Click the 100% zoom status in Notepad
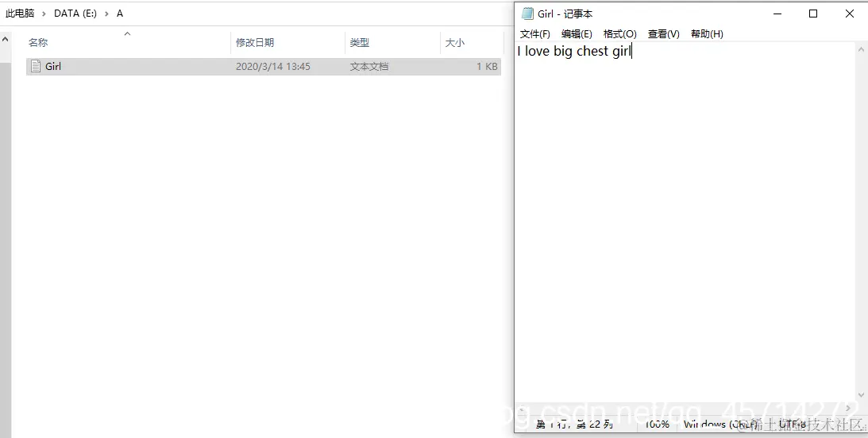This screenshot has height=438, width=868. click(x=657, y=424)
